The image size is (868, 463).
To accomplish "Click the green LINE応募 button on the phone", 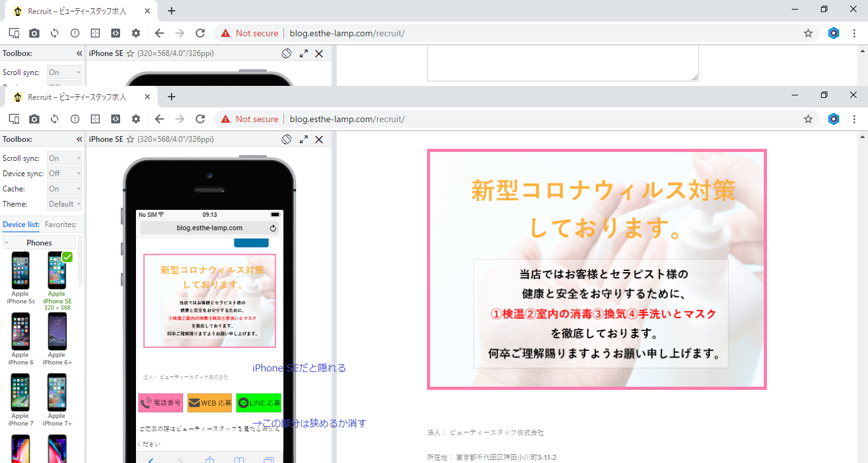I will point(259,403).
